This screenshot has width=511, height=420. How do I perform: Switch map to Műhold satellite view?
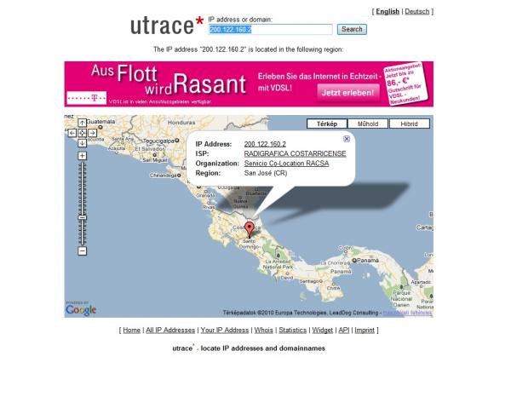tap(368, 124)
